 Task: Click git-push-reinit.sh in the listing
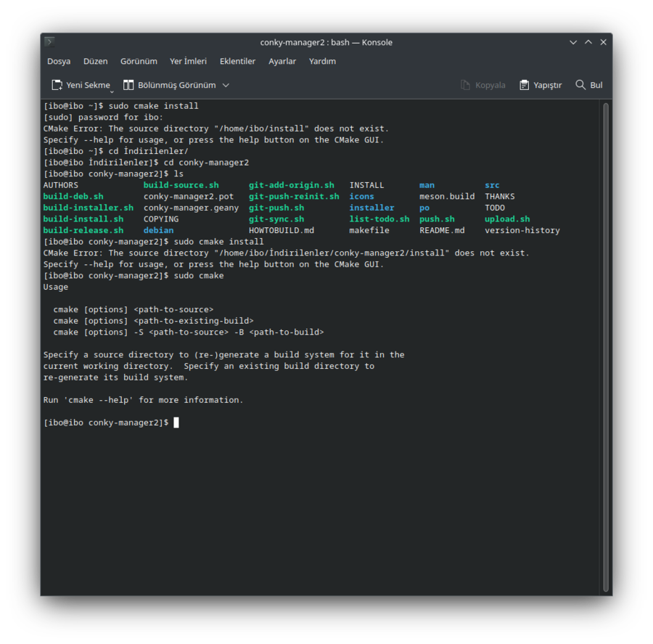click(294, 196)
